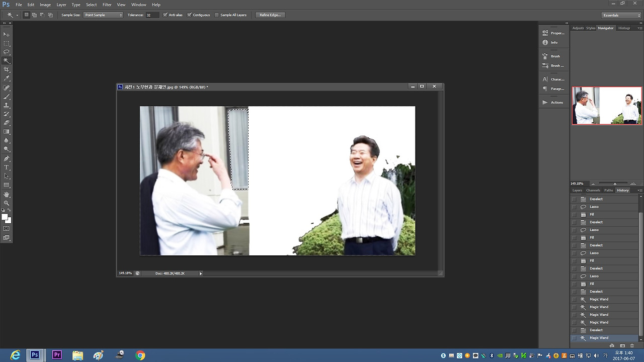
Task: Toggle the Anti-alias checkbox
Action: (x=165, y=15)
